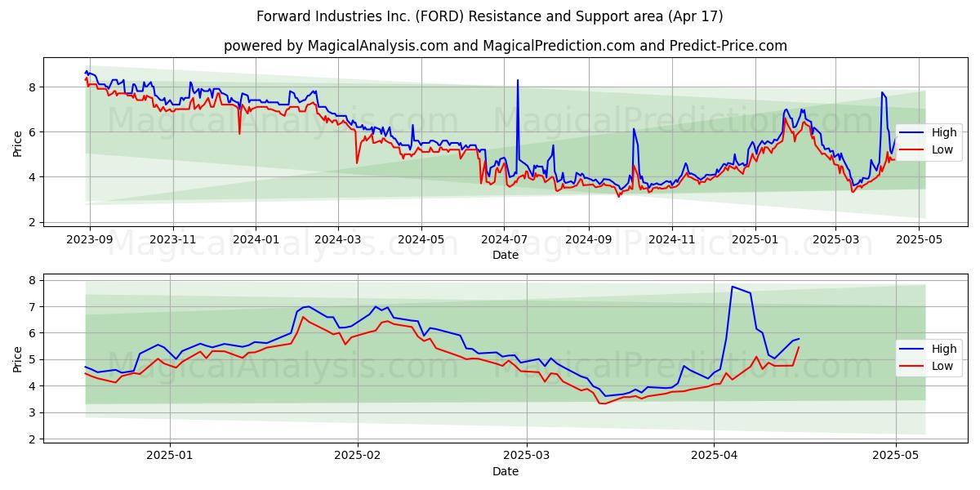The height and width of the screenshot is (490, 980).
Task: Click the y-axis value '6' on the upper chart
Action: [x=33, y=132]
